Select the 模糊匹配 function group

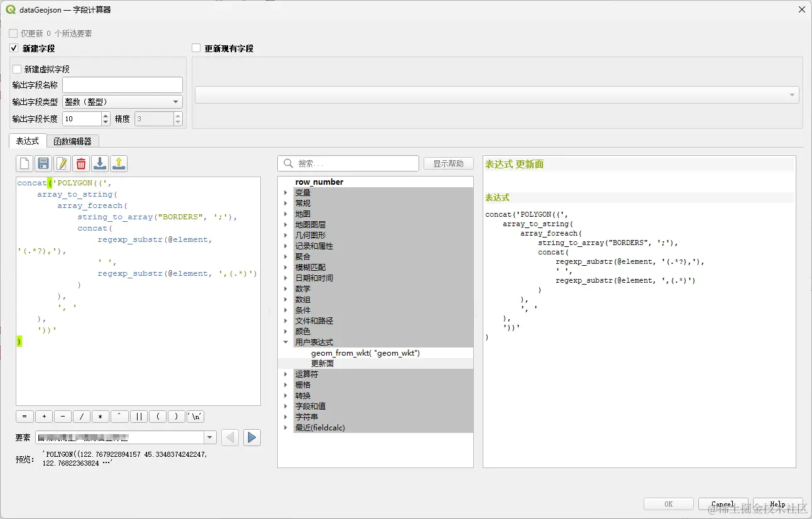click(x=310, y=268)
